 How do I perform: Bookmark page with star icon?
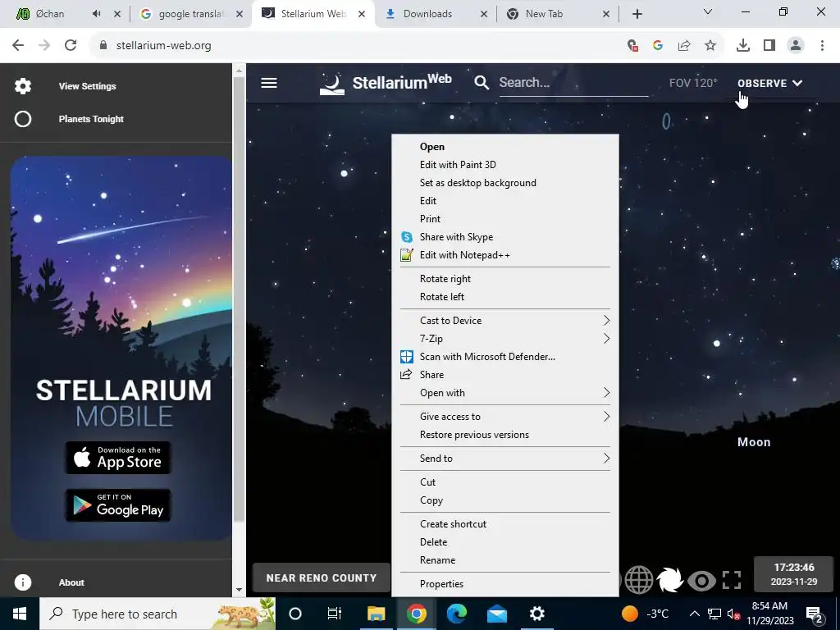[710, 46]
